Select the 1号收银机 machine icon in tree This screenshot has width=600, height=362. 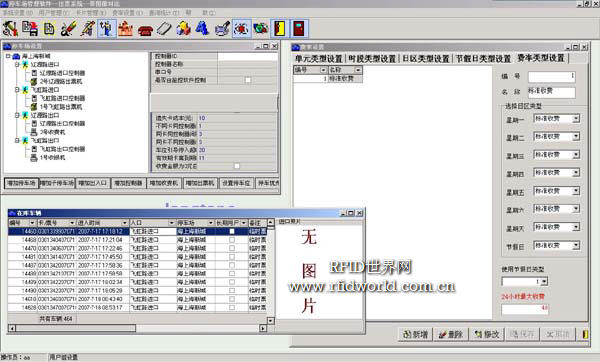pyautogui.click(x=34, y=157)
